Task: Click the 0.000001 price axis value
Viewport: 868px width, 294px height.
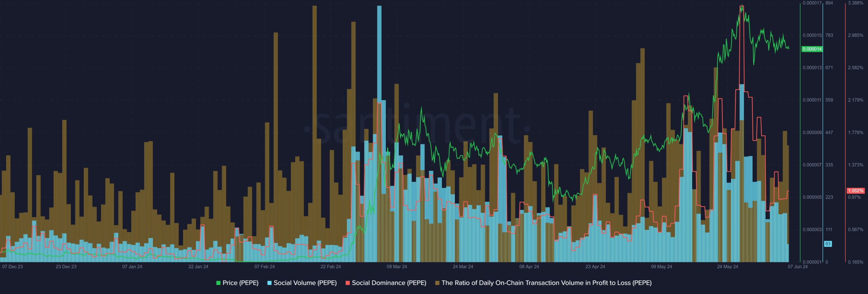Action: tap(812, 262)
